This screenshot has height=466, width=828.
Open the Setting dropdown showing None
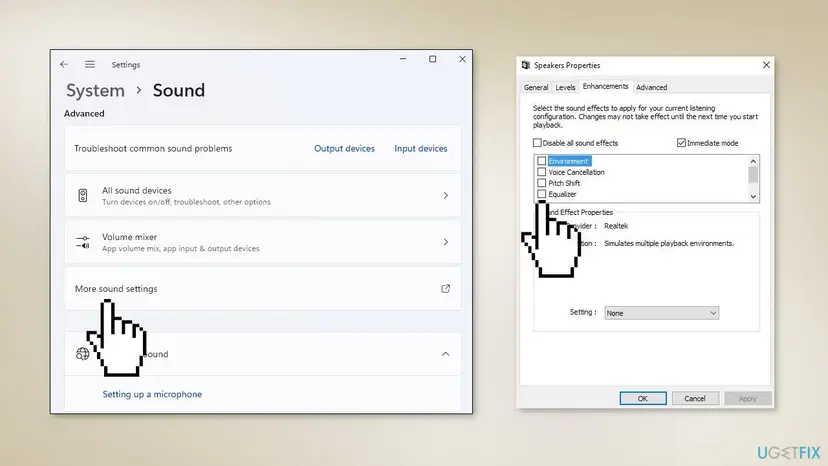661,313
